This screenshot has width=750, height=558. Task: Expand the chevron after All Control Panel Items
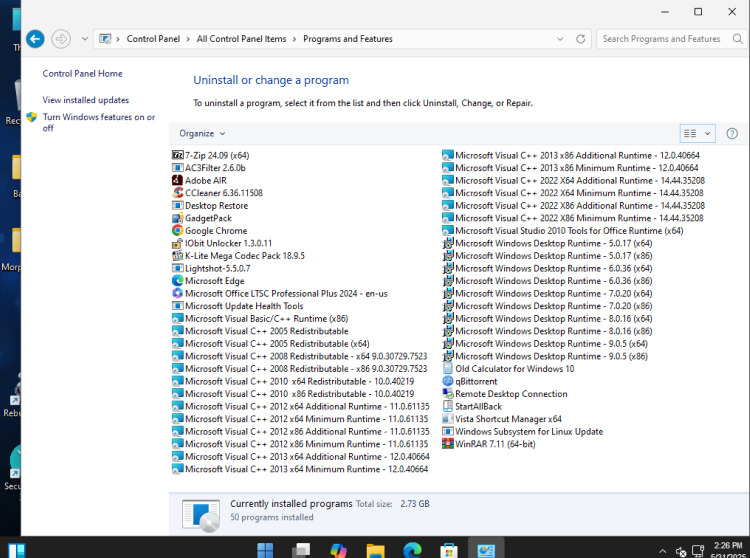295,39
